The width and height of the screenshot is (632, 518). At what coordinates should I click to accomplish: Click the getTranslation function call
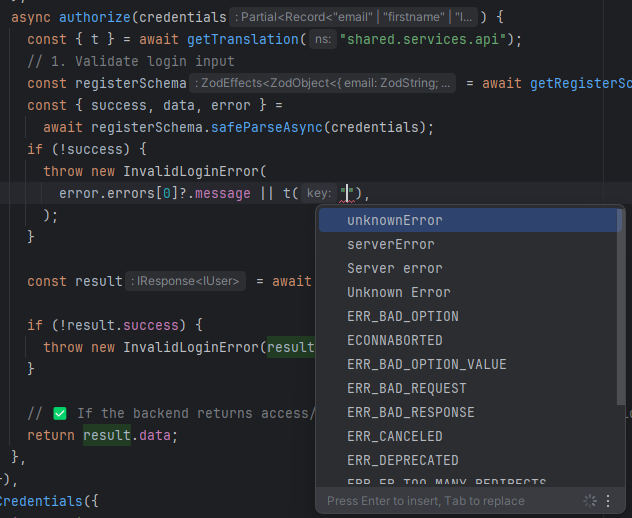pyautogui.click(x=243, y=40)
